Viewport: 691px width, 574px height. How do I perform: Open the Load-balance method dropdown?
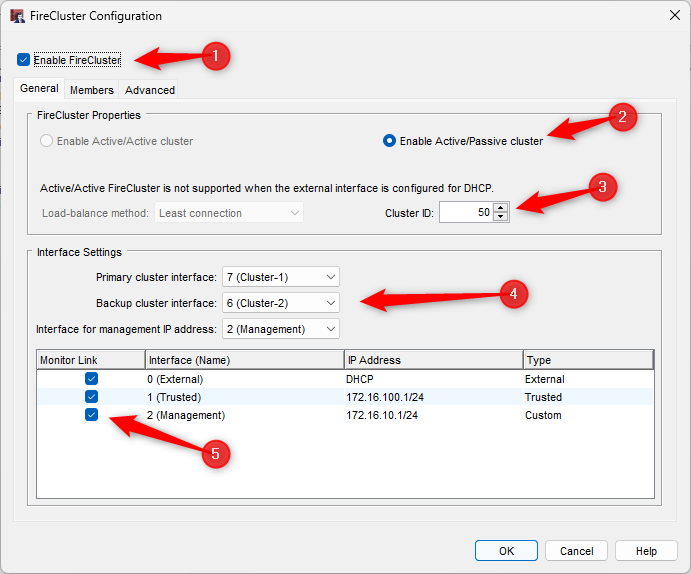(x=229, y=213)
